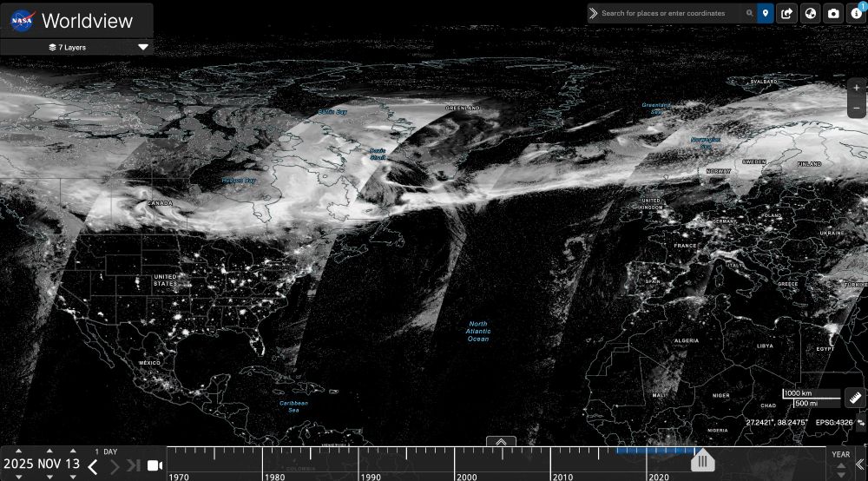The height and width of the screenshot is (481, 868).
Task: Jump to latest date with skip icon
Action: 134,465
